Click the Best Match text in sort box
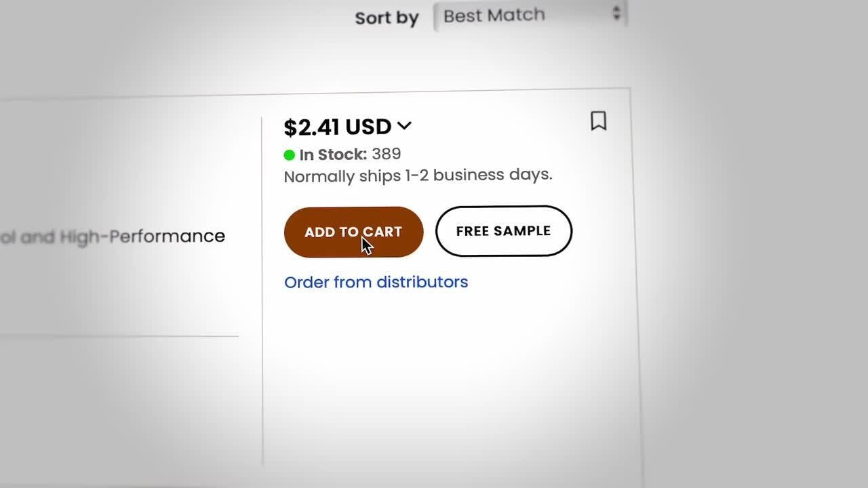The height and width of the screenshot is (488, 868). 494,16
